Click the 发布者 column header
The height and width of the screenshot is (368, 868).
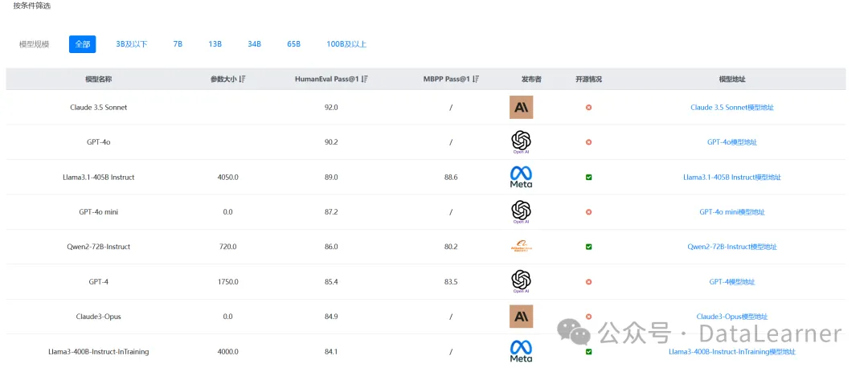pos(531,79)
